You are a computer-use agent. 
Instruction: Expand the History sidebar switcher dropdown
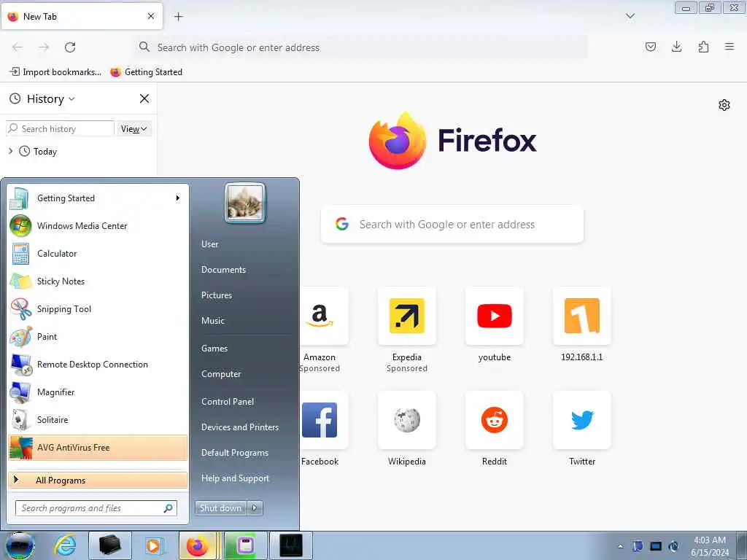[71, 99]
